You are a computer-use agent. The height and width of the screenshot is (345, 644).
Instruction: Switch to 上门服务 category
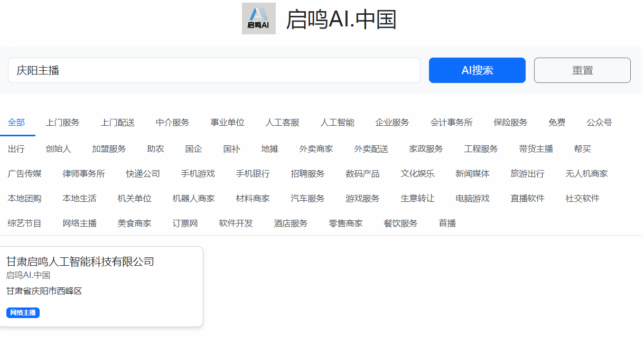click(63, 123)
